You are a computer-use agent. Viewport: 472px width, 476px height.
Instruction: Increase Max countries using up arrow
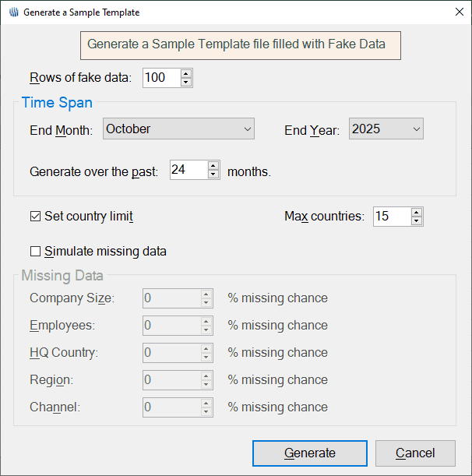point(417,212)
